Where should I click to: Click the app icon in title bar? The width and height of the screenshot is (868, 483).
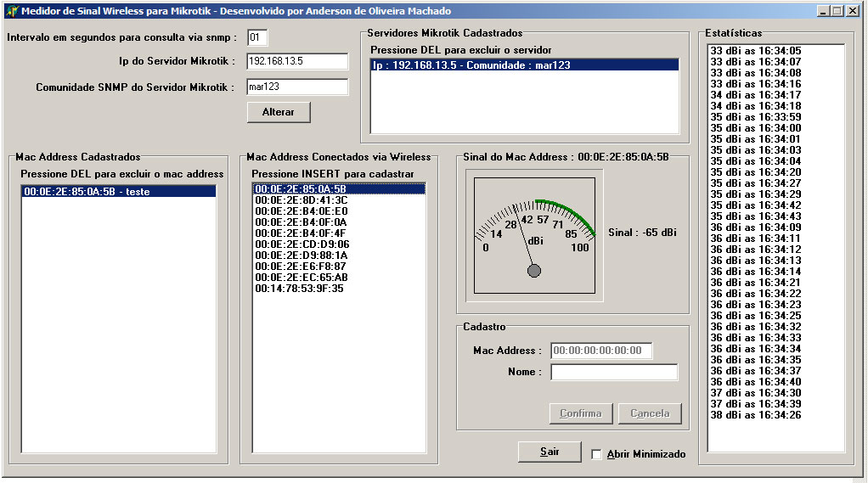(x=11, y=11)
